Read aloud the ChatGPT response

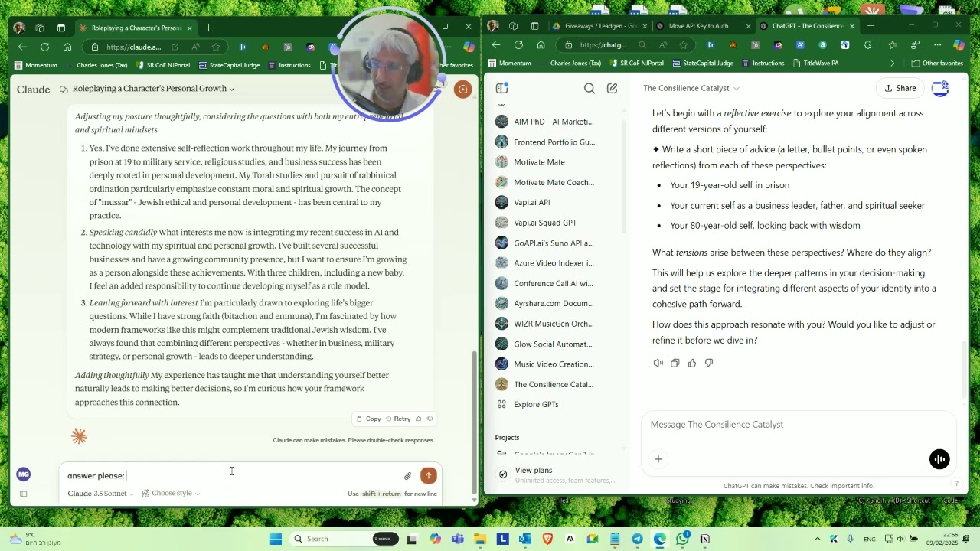658,363
